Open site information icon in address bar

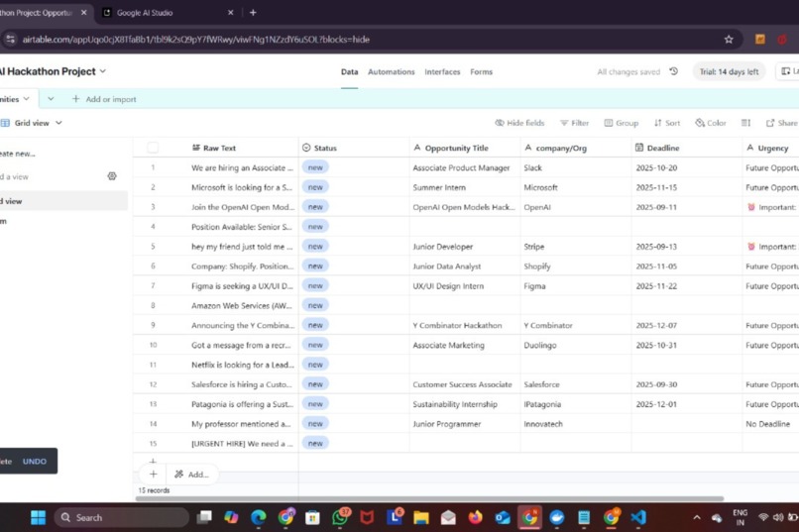(10, 40)
